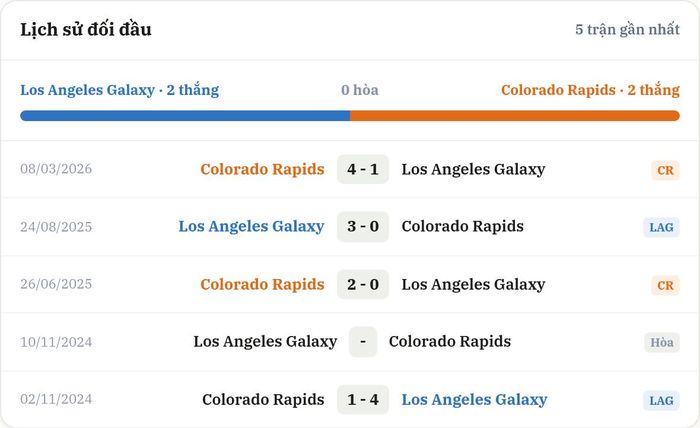Open the 4 - 1 score box

click(x=363, y=169)
